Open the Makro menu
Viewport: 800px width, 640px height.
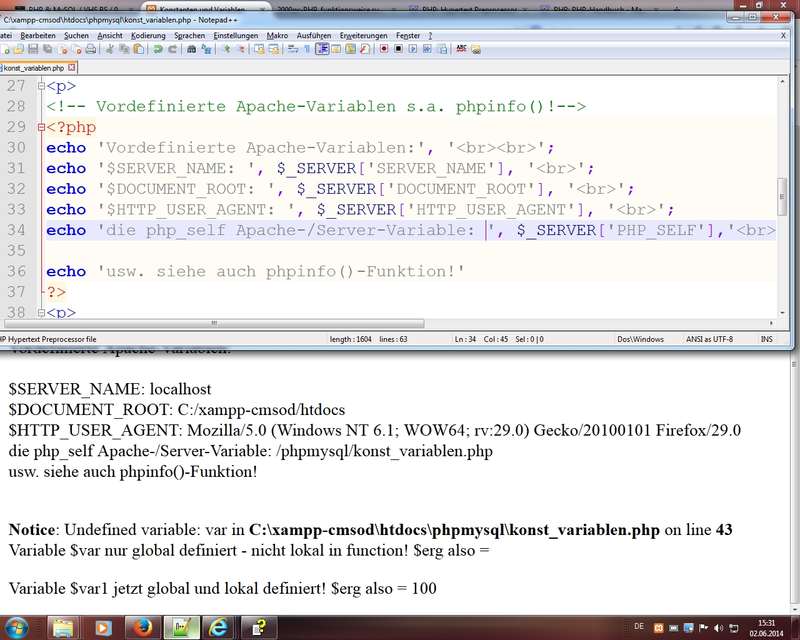click(x=277, y=35)
